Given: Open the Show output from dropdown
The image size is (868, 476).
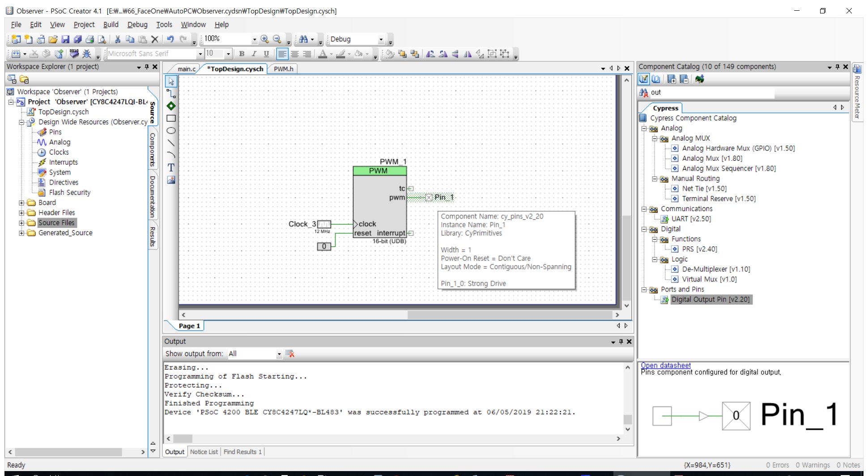Looking at the screenshot, I should pos(279,354).
